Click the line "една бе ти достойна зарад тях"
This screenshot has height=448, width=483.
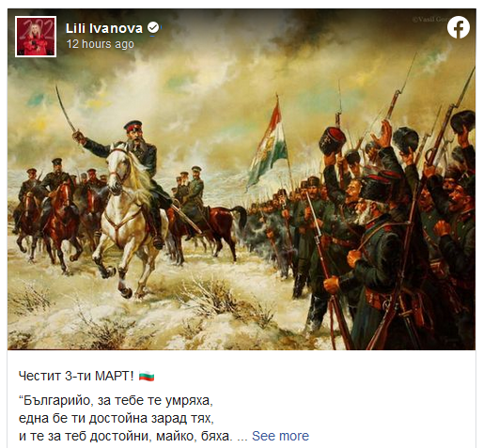117,418
